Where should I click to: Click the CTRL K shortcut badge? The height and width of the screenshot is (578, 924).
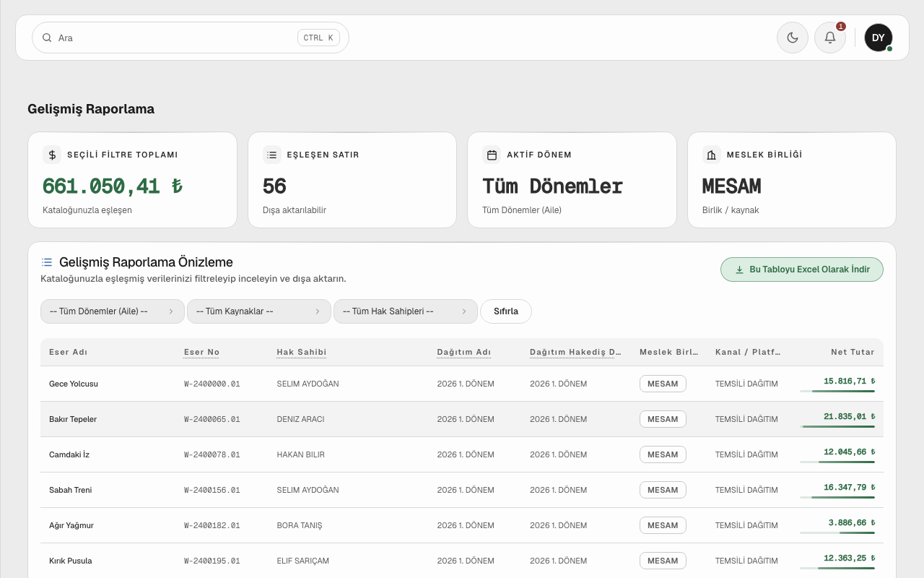[318, 38]
